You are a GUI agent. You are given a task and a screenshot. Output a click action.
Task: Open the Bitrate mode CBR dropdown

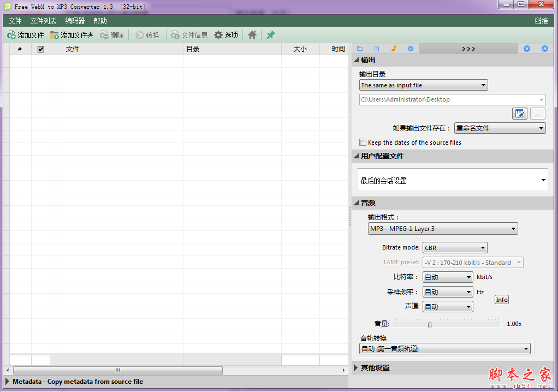pos(454,248)
